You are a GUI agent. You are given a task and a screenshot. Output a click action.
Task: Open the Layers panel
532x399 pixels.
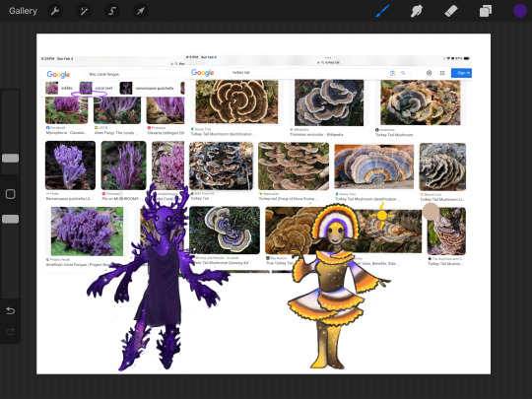(x=485, y=11)
